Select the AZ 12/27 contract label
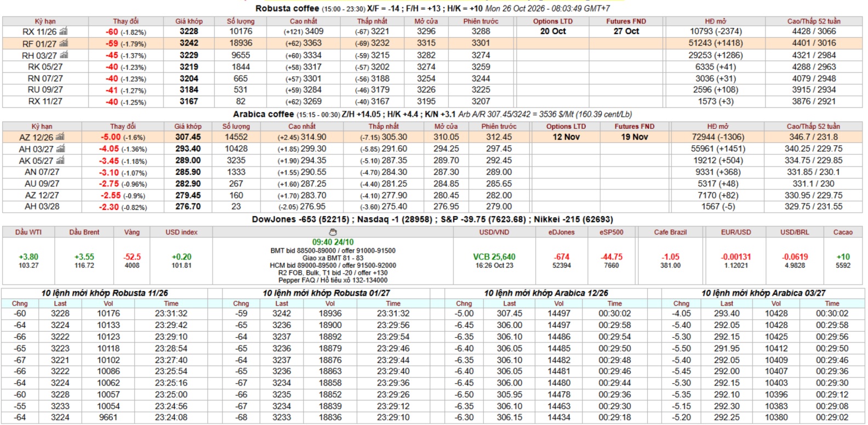The image size is (868, 425). point(42,195)
